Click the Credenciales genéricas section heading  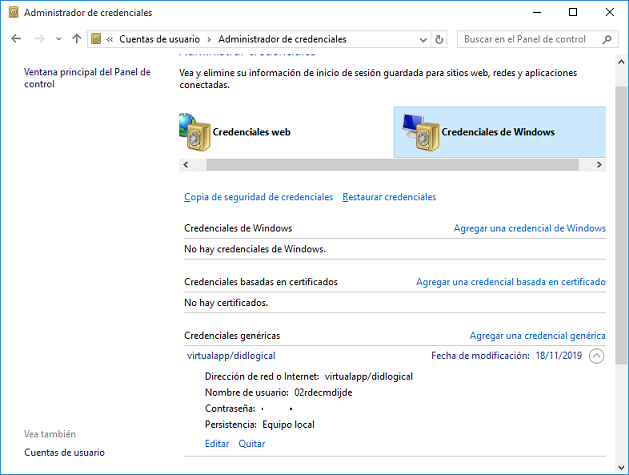click(x=232, y=335)
